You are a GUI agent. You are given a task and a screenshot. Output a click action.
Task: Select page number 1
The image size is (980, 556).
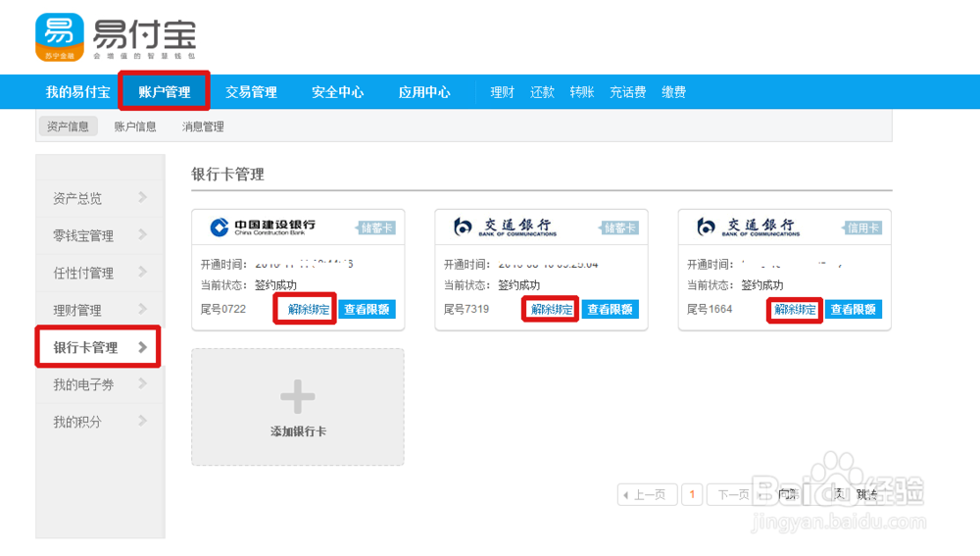(x=692, y=494)
